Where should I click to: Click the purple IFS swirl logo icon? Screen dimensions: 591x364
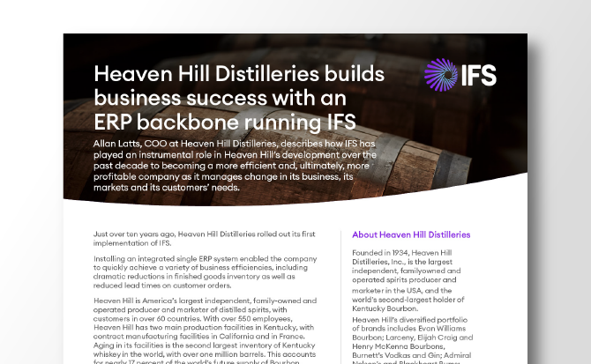point(439,76)
